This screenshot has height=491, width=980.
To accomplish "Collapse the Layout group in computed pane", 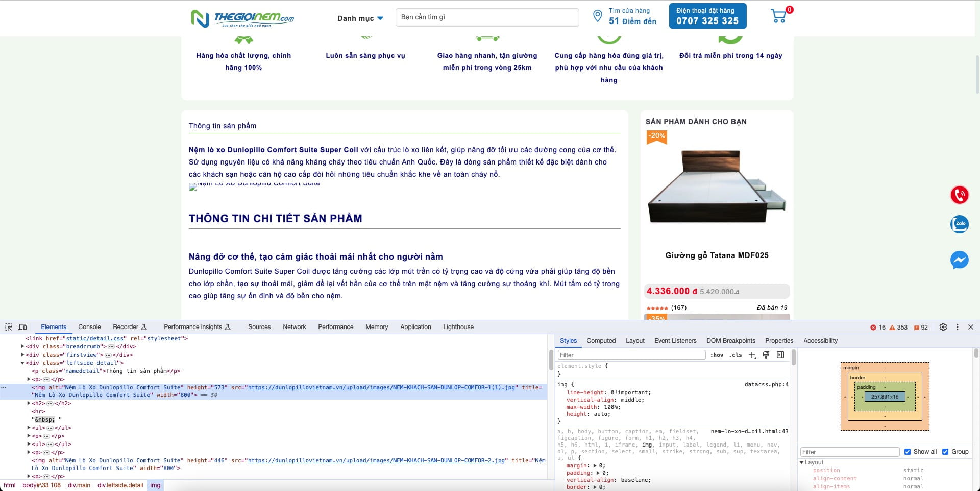I will pyautogui.click(x=802, y=462).
